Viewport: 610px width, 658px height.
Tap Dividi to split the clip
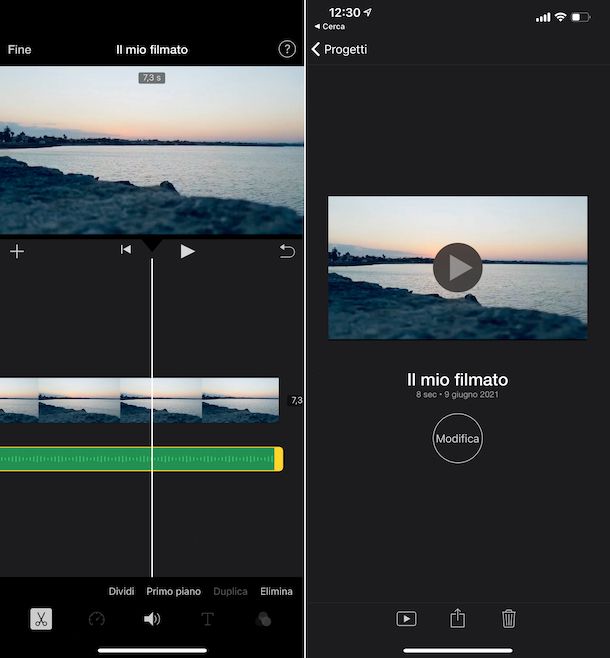[x=121, y=591]
